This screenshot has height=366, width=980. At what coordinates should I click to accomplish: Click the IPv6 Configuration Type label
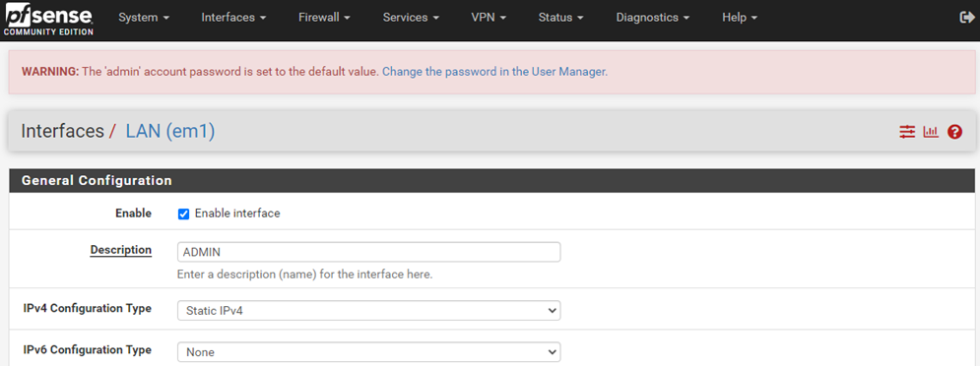[x=88, y=349]
